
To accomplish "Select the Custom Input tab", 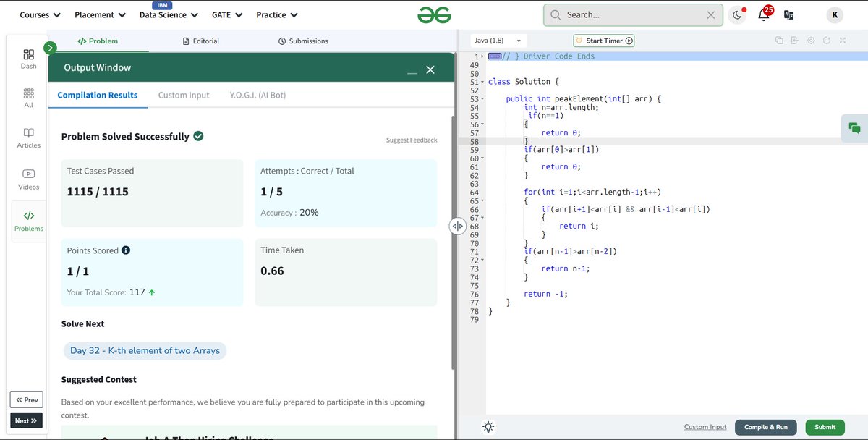I will 184,95.
